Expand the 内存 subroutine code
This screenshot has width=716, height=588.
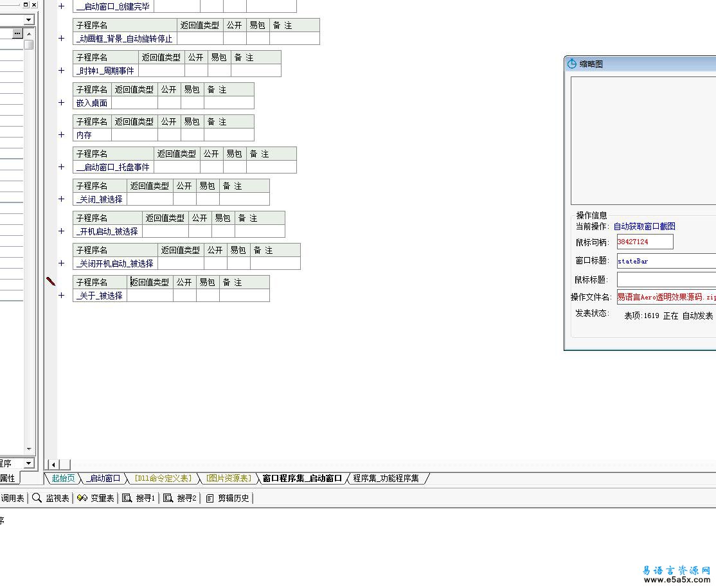62,135
